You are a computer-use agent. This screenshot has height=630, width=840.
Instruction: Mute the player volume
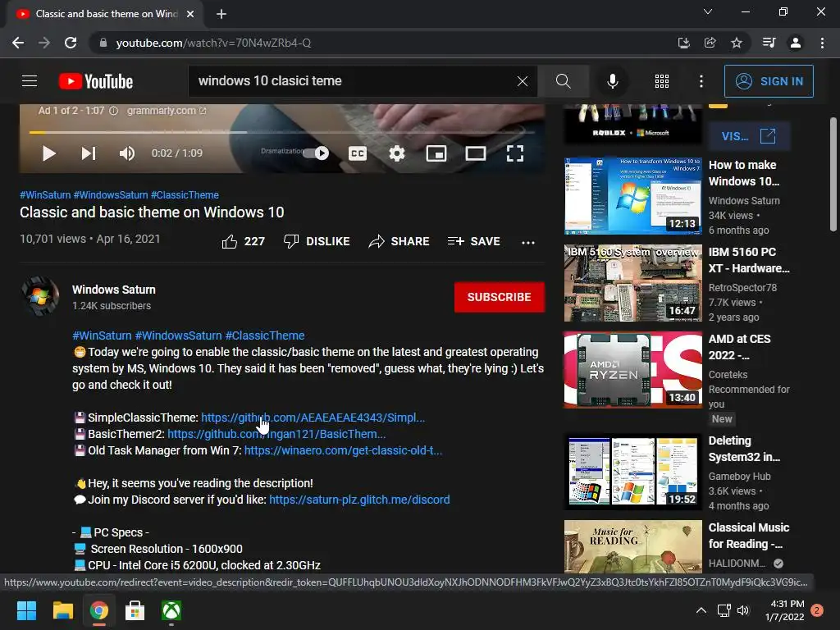coord(127,153)
